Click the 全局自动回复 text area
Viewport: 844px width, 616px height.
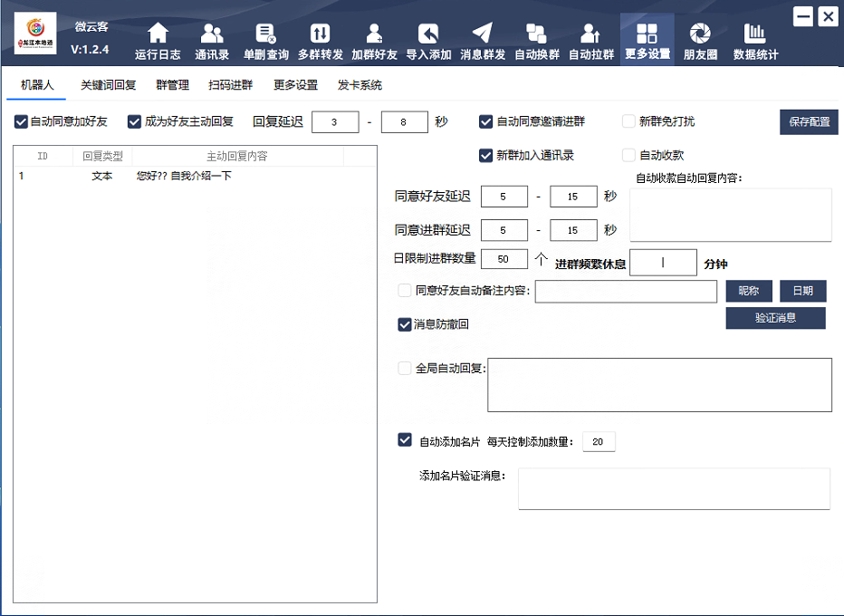[x=659, y=385]
